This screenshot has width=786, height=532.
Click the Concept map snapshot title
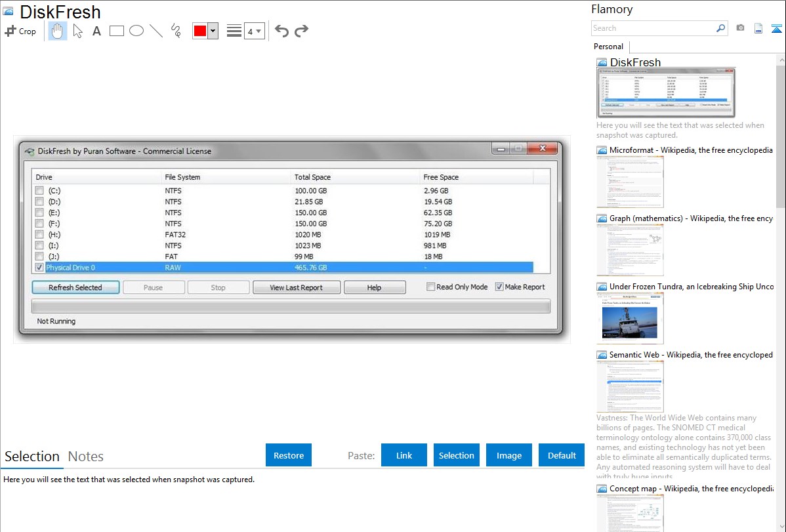[x=691, y=488]
